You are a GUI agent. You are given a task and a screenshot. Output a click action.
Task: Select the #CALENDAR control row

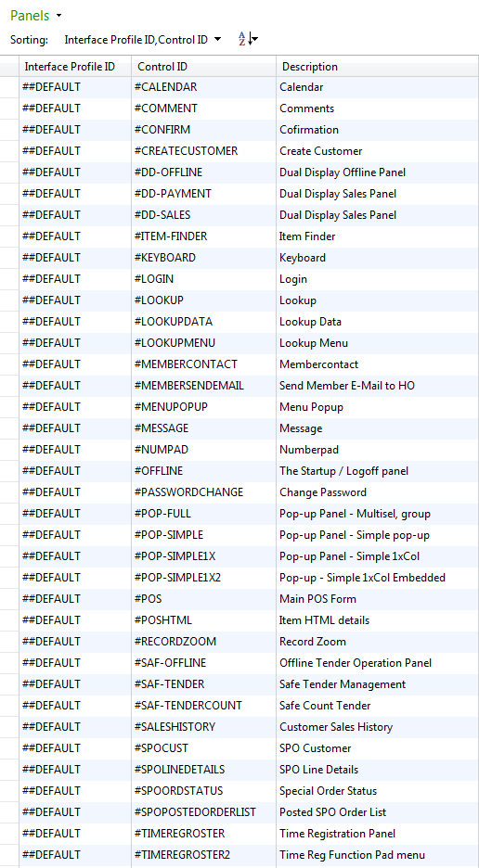[249, 87]
